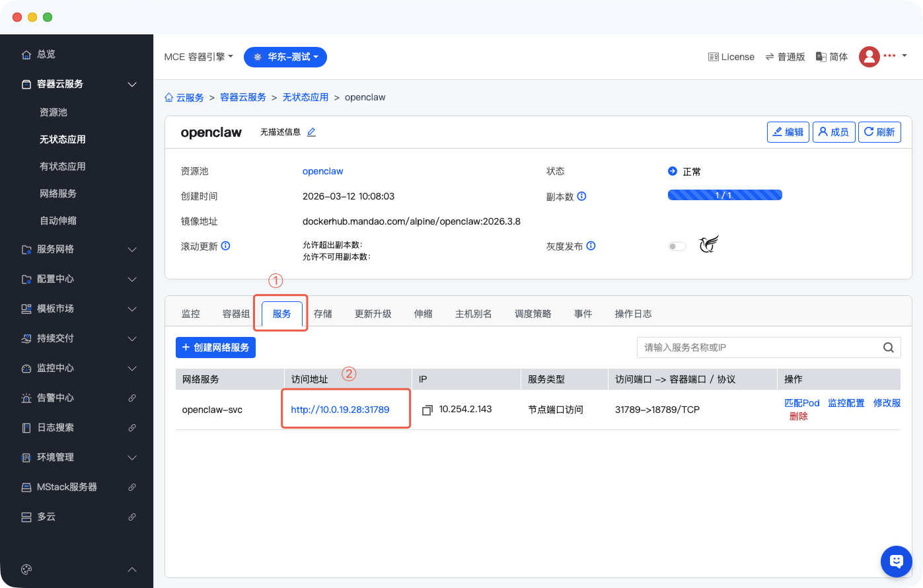Open the http://10.0.19.28:31789 access link
Image resolution: width=923 pixels, height=588 pixels.
click(340, 410)
